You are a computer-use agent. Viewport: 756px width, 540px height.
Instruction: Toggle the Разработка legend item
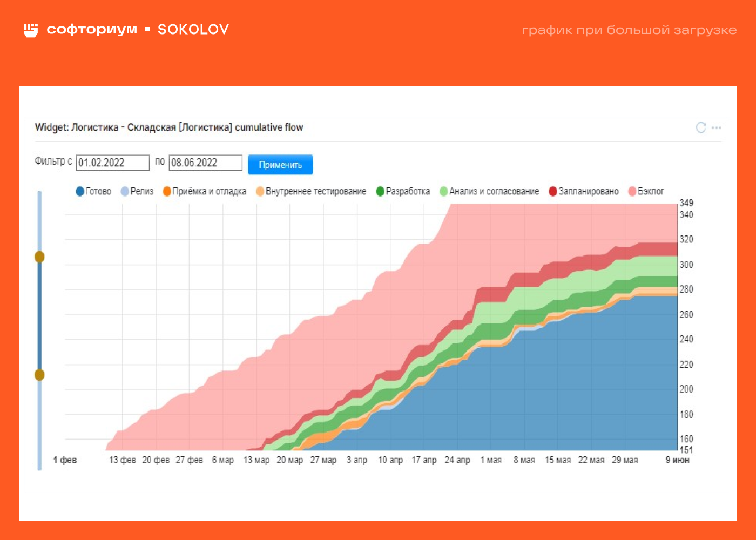tap(403, 191)
